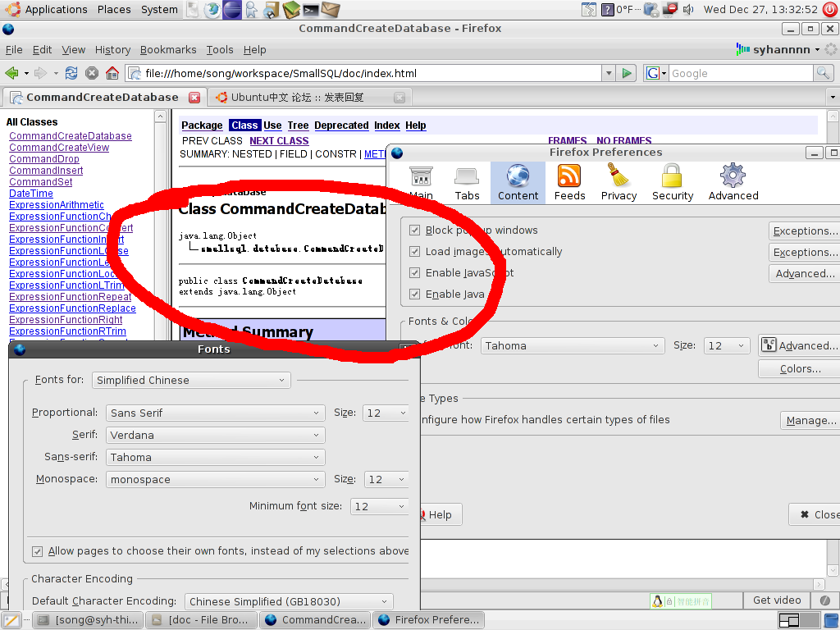This screenshot has height=630, width=840.
Task: Open the Bookmarks menu
Action: [x=168, y=50]
